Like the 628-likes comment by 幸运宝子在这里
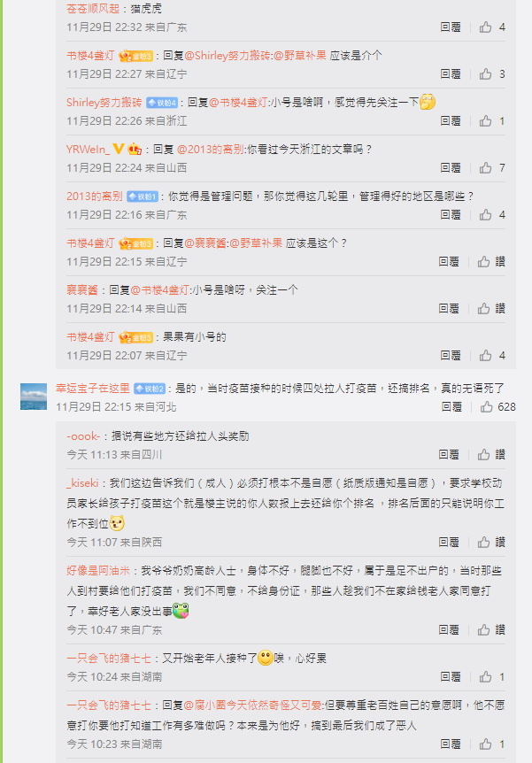The width and height of the screenshot is (532, 763). coord(486,407)
